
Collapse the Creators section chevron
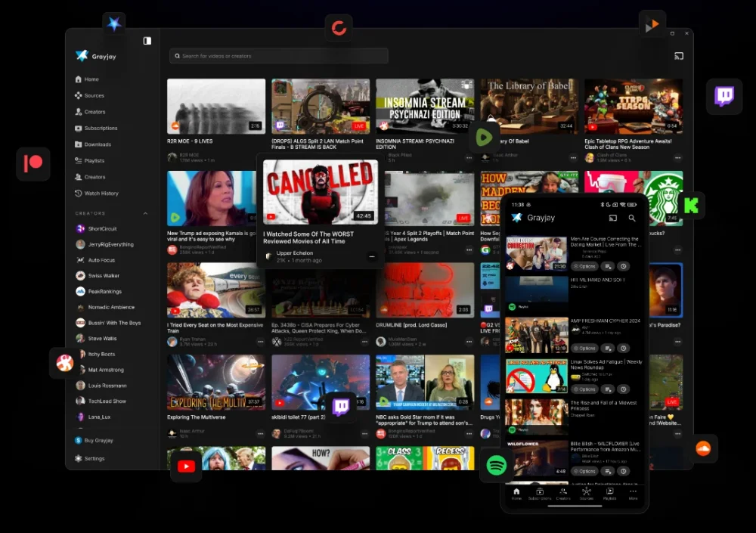click(146, 214)
